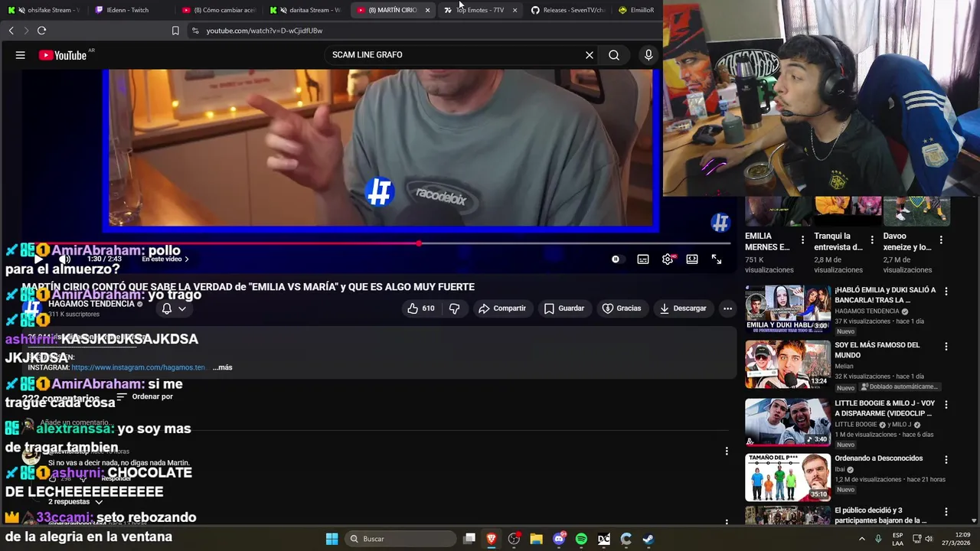
Task: Open site settings icon beside the URL
Action: pyautogui.click(x=195, y=31)
